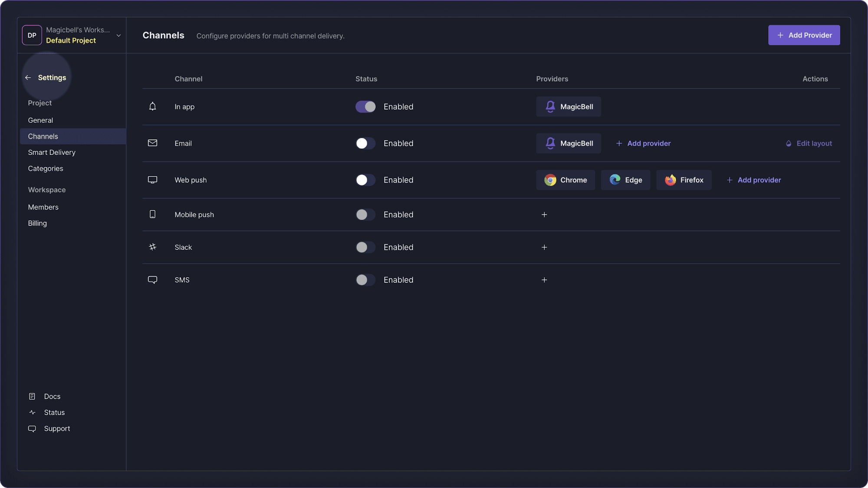Expand the Default Project workspace dropdown
The image size is (868, 488).
(x=118, y=36)
